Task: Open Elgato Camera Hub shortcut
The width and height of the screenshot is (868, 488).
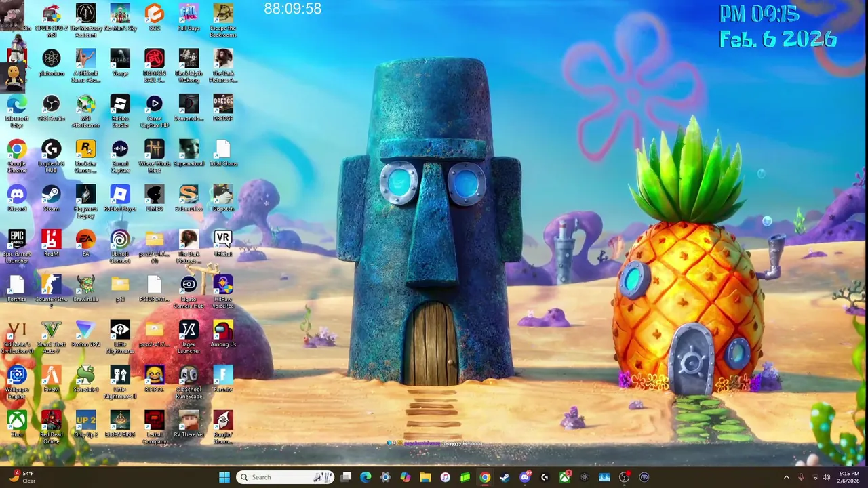Action: pos(189,292)
